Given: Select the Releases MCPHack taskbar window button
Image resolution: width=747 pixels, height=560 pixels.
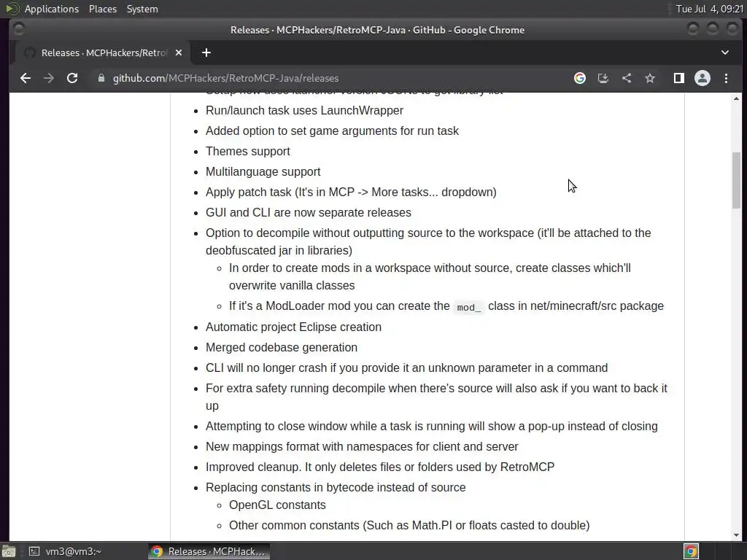Looking at the screenshot, I should point(209,551).
